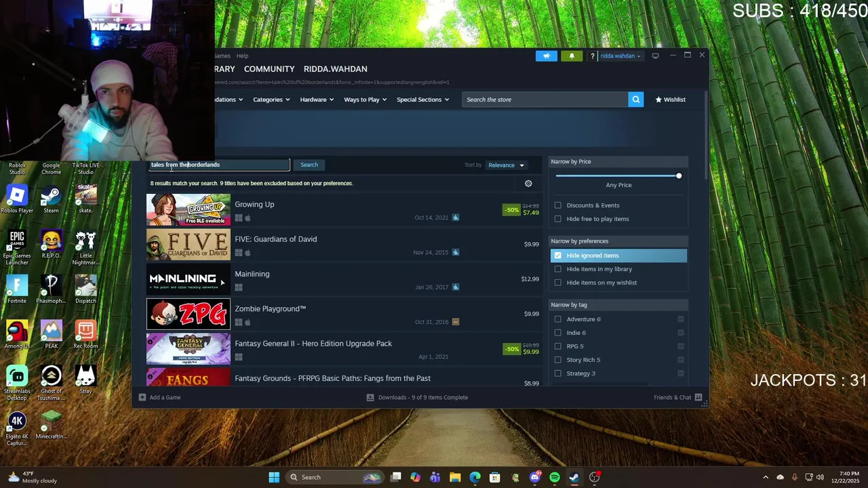The image size is (868, 488).
Task: Click the magnifier store search button
Action: click(635, 100)
